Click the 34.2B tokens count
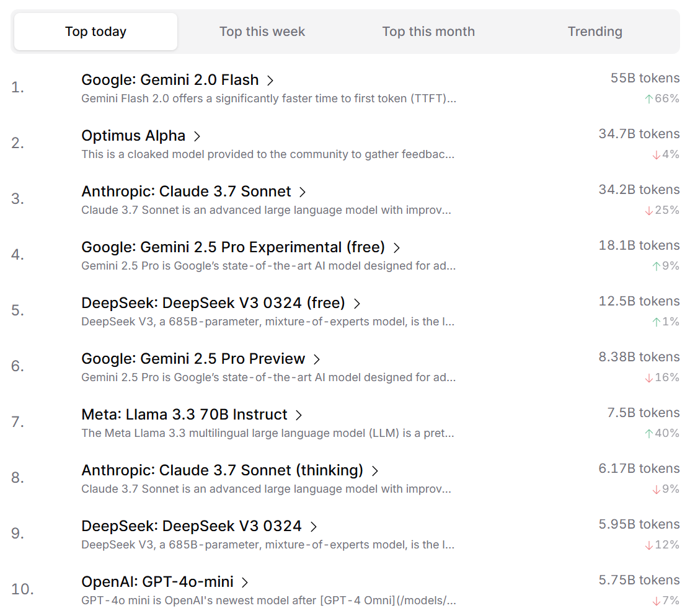 tap(639, 190)
